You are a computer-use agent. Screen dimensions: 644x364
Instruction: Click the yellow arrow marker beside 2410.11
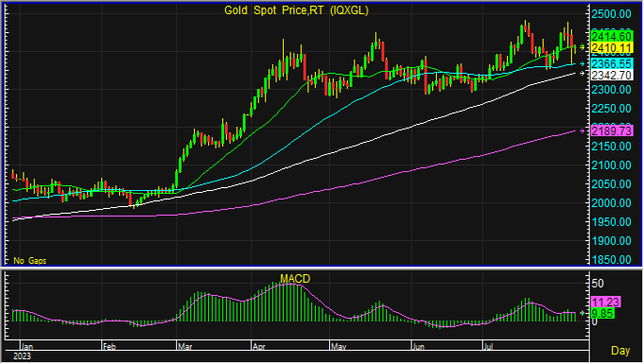click(583, 47)
